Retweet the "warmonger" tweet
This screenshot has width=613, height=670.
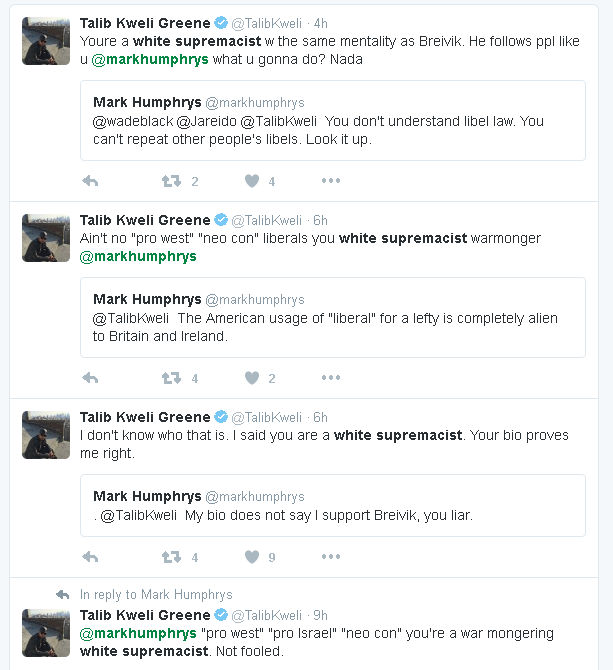[x=171, y=378]
